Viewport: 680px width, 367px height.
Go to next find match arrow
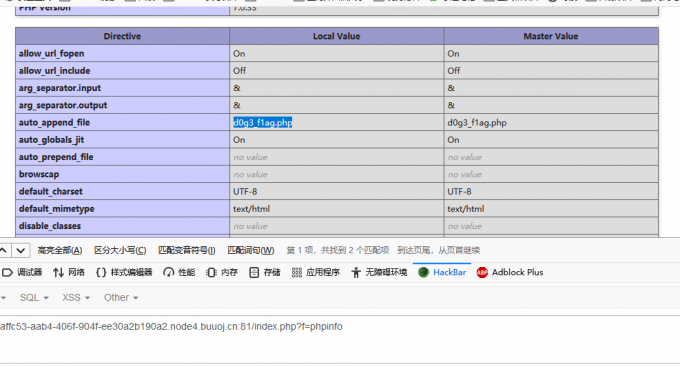point(20,250)
